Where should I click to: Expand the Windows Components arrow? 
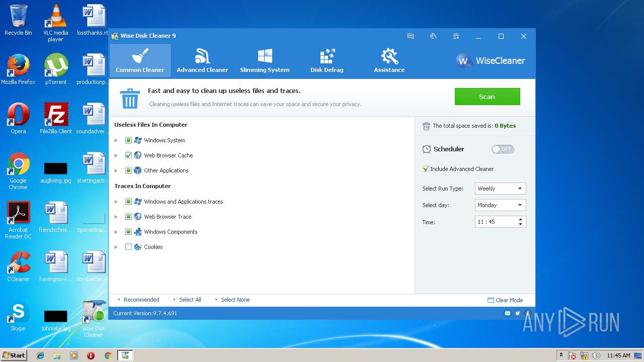[116, 232]
